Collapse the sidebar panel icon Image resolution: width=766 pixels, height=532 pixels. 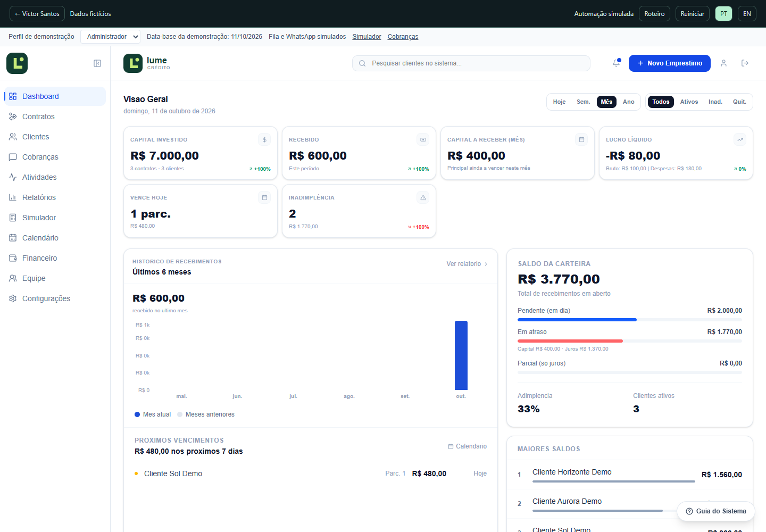[97, 63]
